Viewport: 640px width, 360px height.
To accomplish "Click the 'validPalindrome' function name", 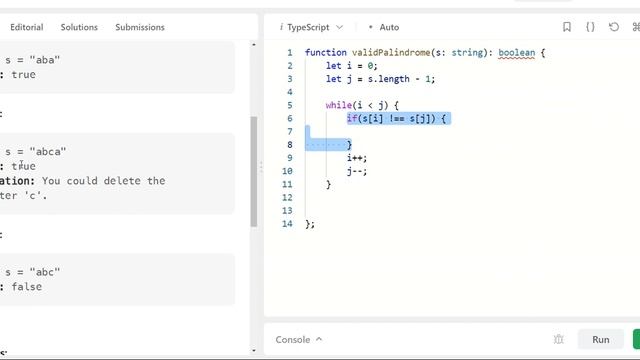I will click(391, 53).
